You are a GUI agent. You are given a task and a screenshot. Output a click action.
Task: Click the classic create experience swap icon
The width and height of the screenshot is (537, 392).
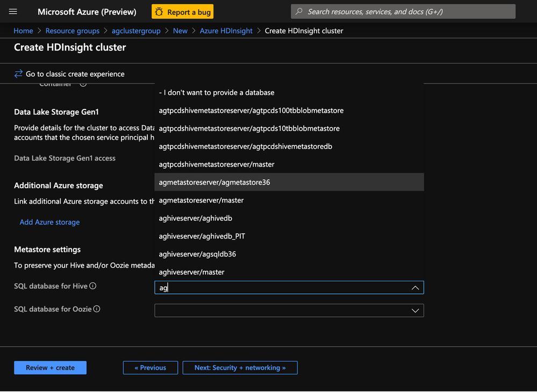tap(19, 74)
